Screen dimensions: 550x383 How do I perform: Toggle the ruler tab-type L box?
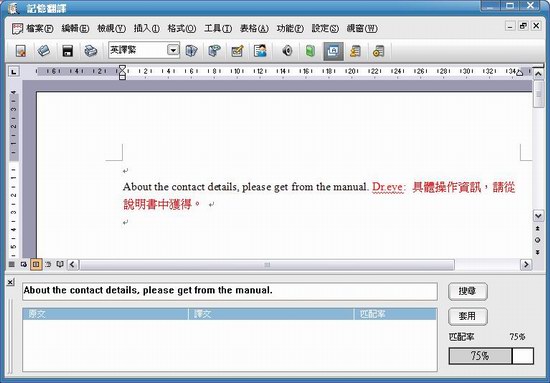click(14, 72)
